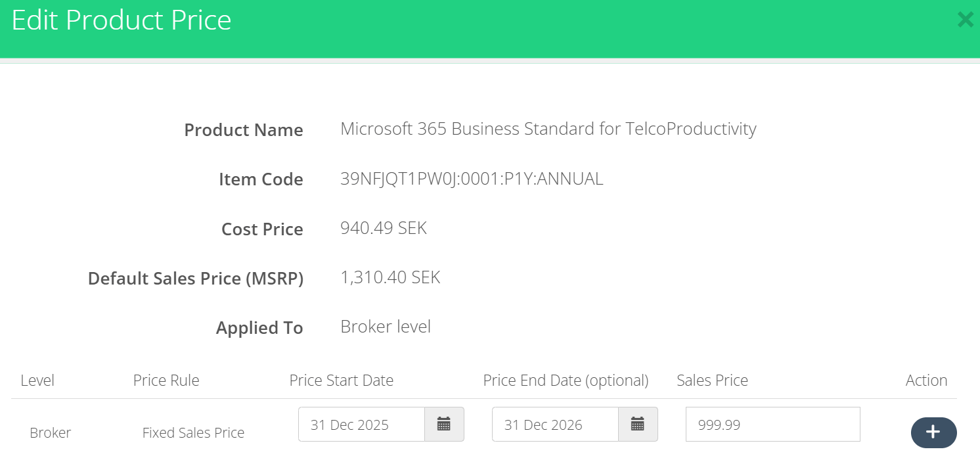Screen dimensions: 980x462
Task: Click the item code 39NFJQT1PW0J:0001:P1Y:ANNUAL
Action: pyautogui.click(x=472, y=179)
